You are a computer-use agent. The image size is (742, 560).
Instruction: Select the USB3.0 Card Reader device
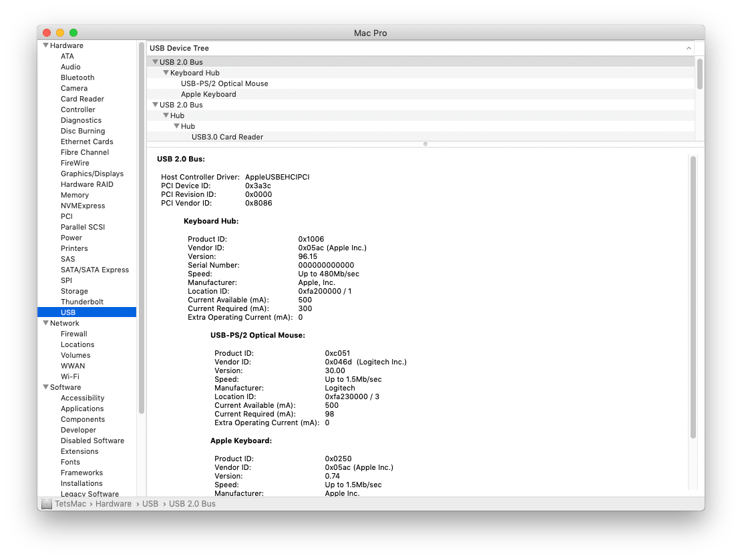click(x=227, y=137)
